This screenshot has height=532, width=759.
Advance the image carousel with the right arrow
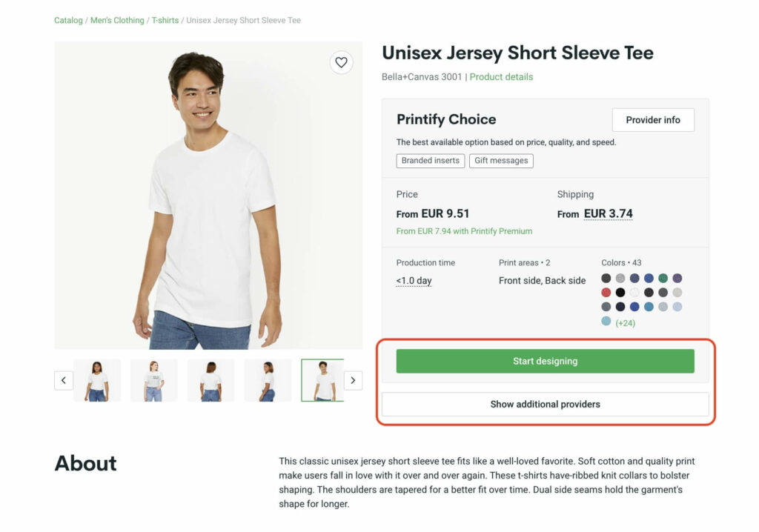pyautogui.click(x=353, y=379)
